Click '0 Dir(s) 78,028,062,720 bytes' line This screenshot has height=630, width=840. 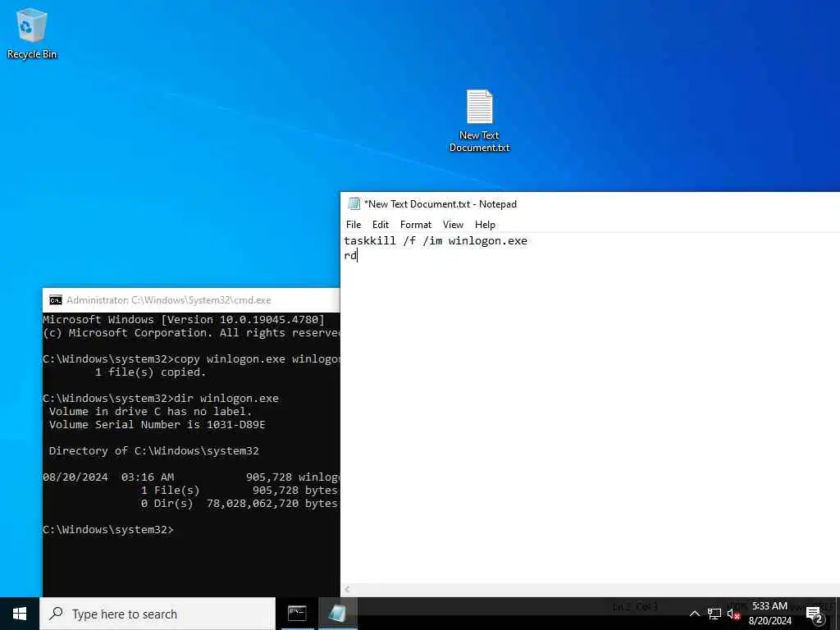point(240,504)
